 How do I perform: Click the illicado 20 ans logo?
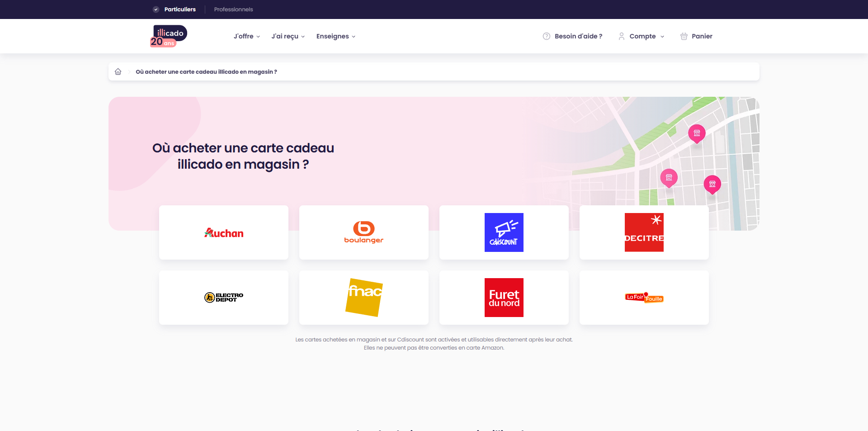pos(169,36)
